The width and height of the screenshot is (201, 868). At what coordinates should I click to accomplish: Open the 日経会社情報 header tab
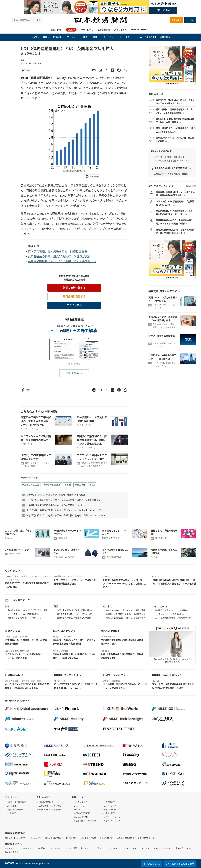[103, 30]
